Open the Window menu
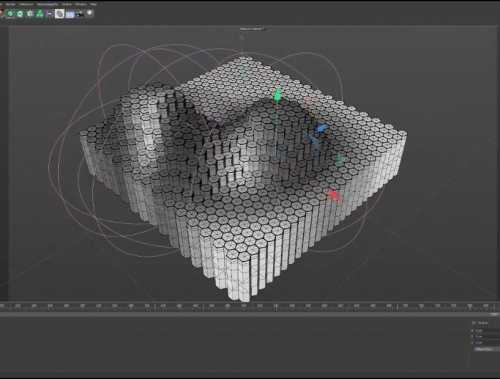The width and height of the screenshot is (500, 379). coord(81,4)
